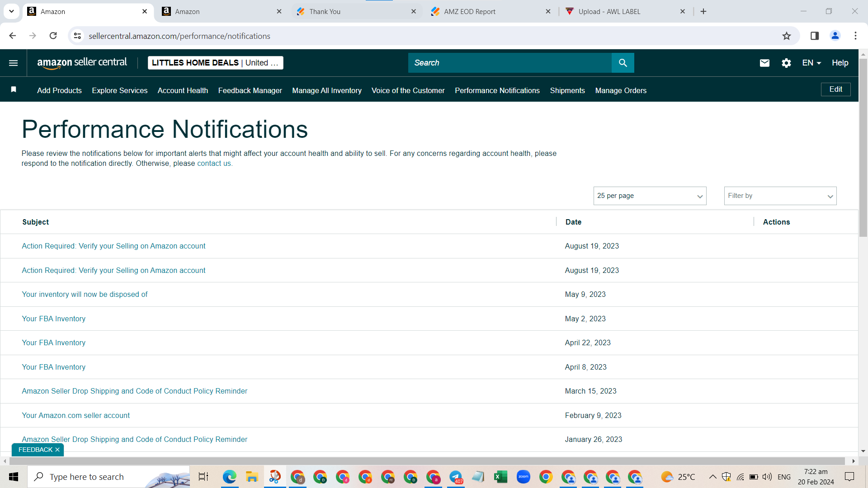Click the Windows taskbar search box
Image resolution: width=868 pixels, height=488 pixels.
click(x=108, y=477)
